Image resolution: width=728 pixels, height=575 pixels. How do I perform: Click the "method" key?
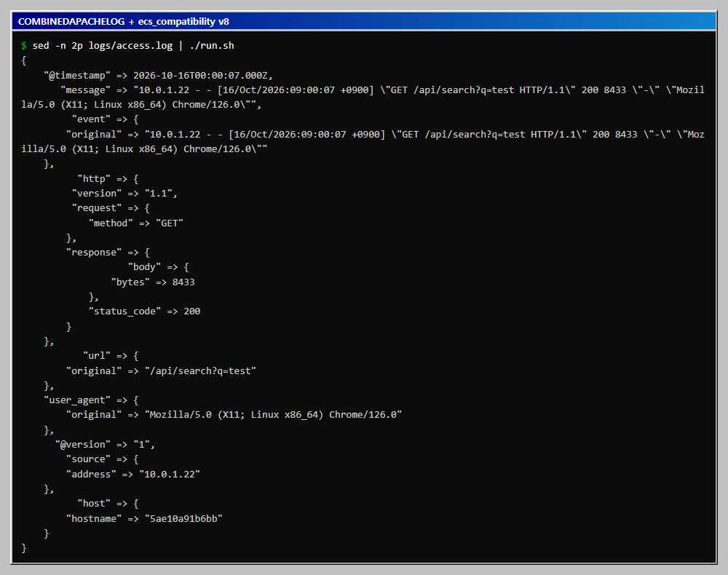(x=111, y=223)
